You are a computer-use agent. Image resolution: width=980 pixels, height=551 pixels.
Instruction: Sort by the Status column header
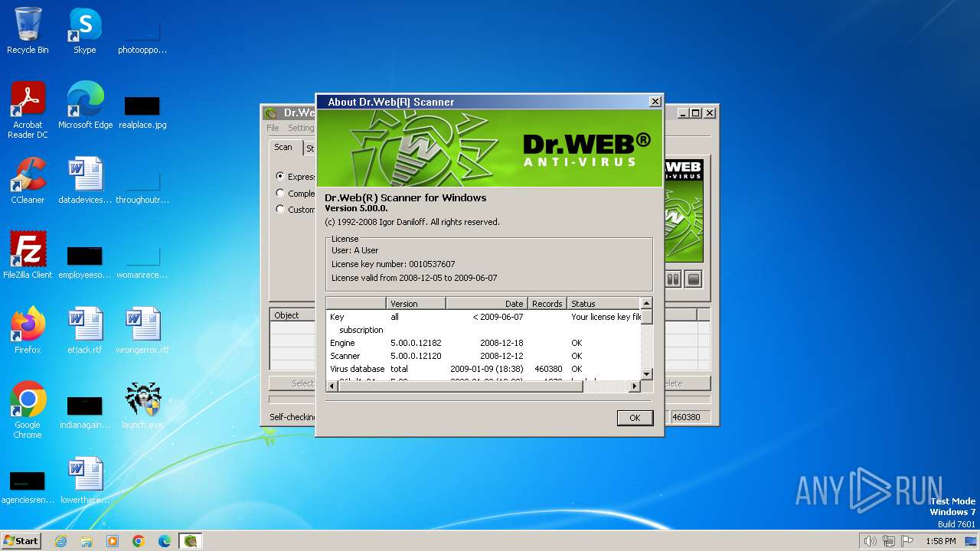click(x=604, y=304)
